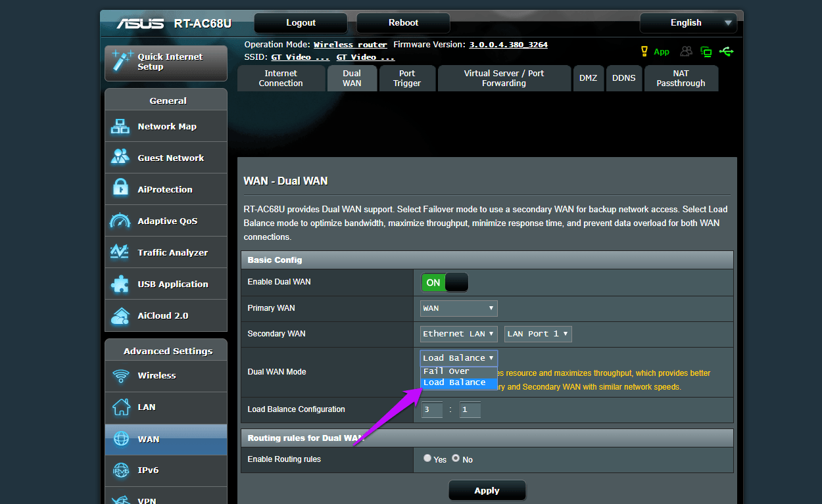Open the Guest Network icon

click(x=120, y=158)
